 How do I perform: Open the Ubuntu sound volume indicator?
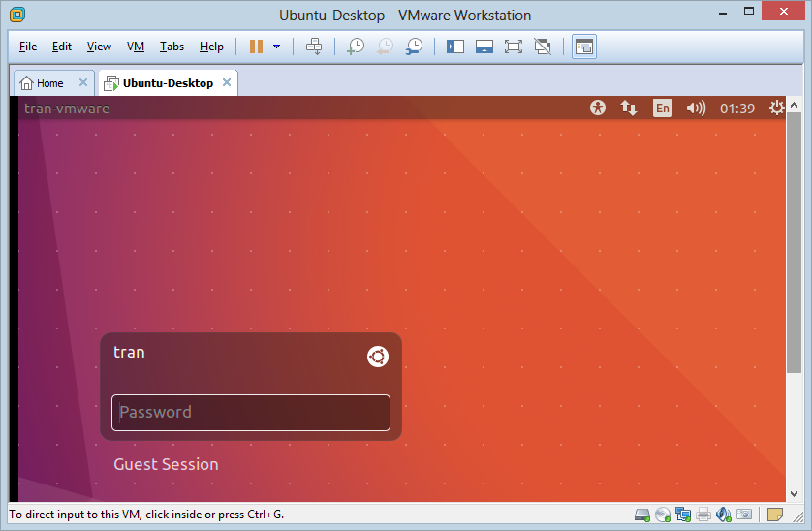click(x=696, y=108)
